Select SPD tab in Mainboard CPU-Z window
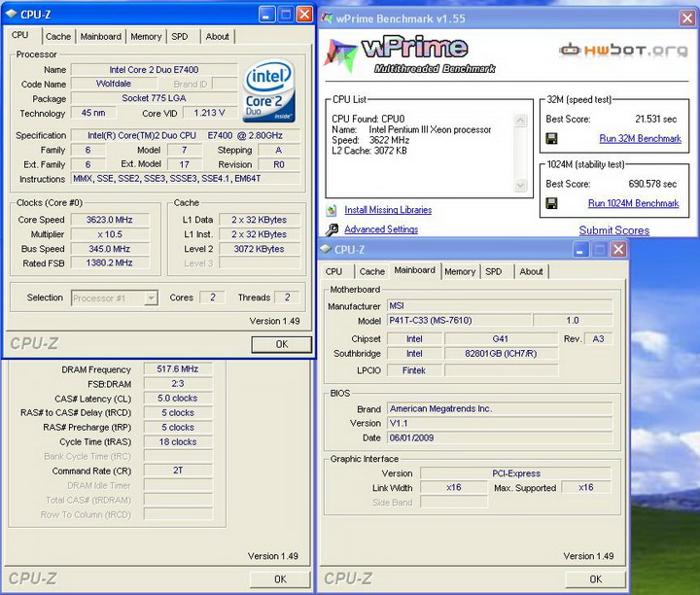This screenshot has height=595, width=700. point(493,271)
